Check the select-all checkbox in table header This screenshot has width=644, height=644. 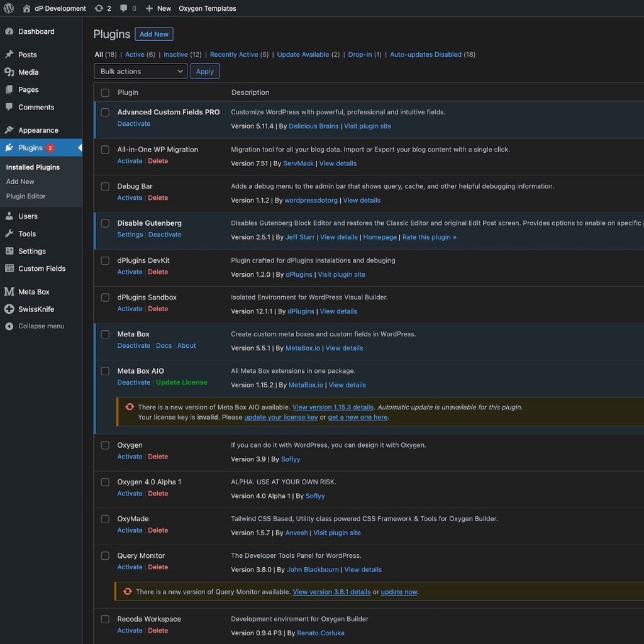pyautogui.click(x=105, y=92)
